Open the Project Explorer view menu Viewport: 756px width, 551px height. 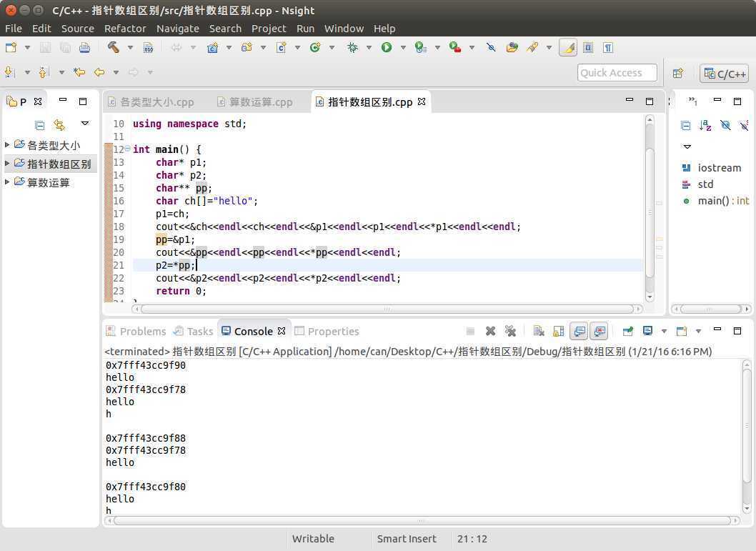[85, 124]
